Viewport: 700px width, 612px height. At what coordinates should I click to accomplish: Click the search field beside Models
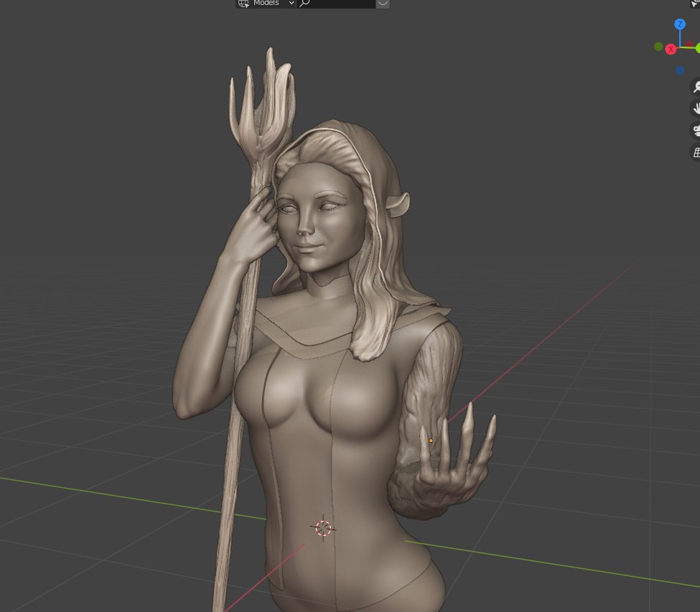[x=336, y=4]
